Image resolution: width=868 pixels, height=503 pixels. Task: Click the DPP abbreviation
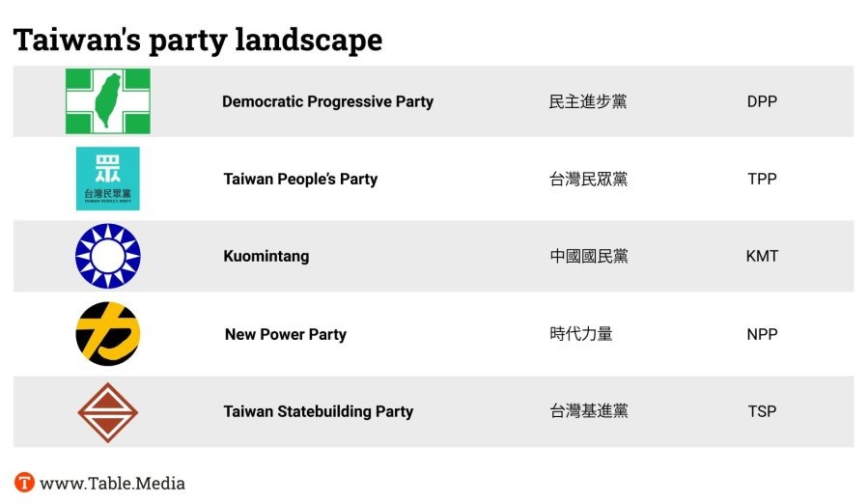click(762, 101)
